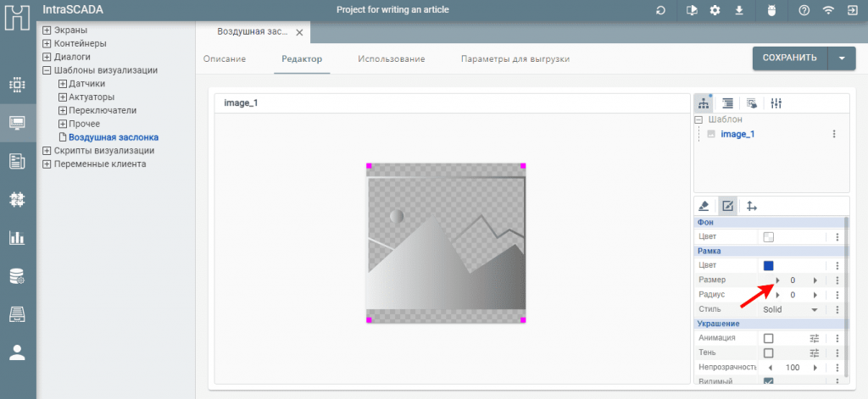The image size is (868, 399).
Task: Open the edit properties tab icon
Action: [x=728, y=206]
